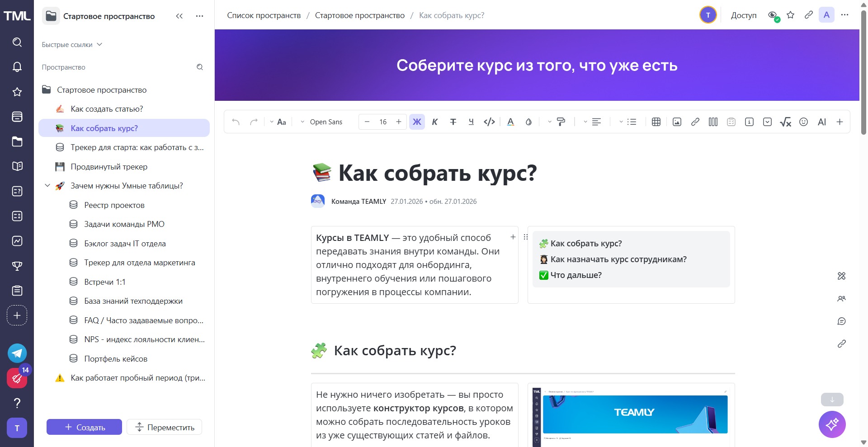Open text color picker (A)
868x447 pixels.
[x=510, y=122]
